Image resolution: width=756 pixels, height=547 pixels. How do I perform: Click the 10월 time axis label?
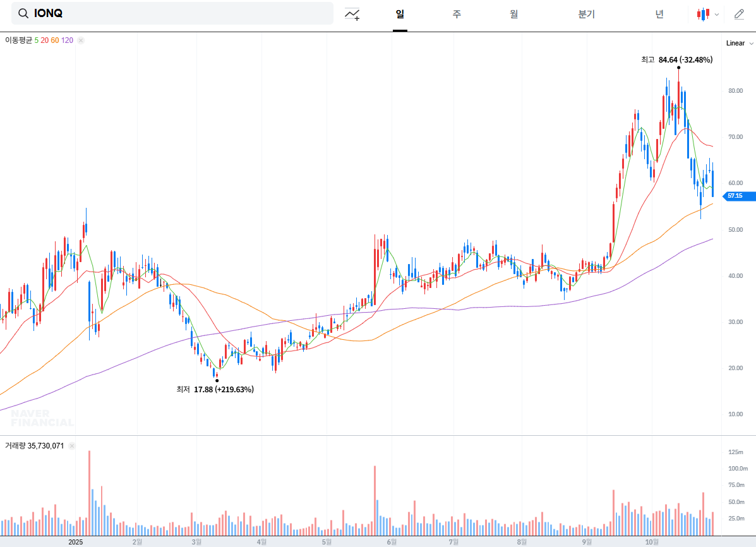pyautogui.click(x=652, y=542)
